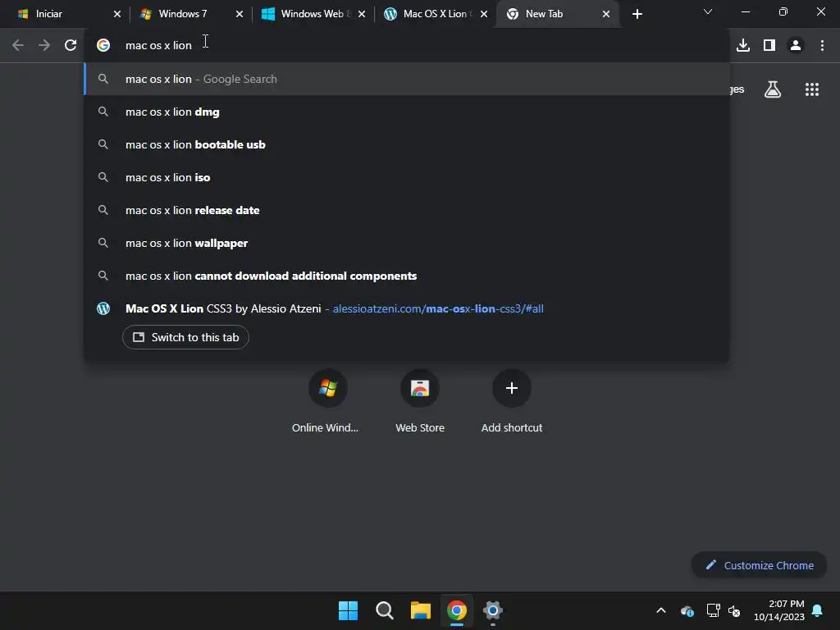The image size is (840, 630).
Task: Pick 'mac os x lion release date' suggestion
Action: click(407, 210)
